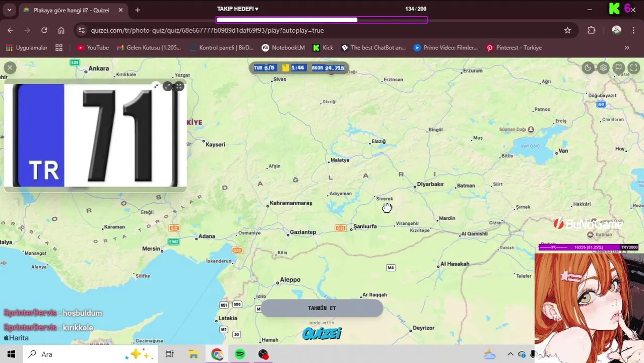This screenshot has height=363, width=644.
Task: Toggle dark mode moon icon on map
Action: click(x=588, y=68)
